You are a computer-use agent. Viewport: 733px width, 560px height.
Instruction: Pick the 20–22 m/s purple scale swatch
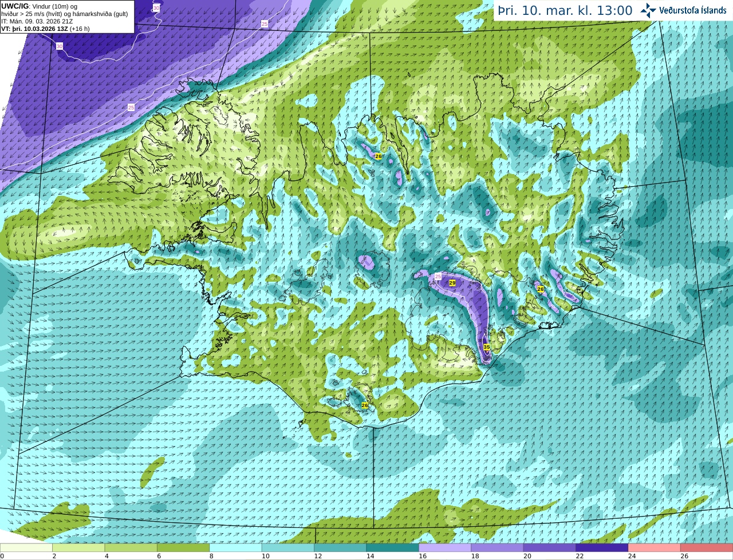tap(550, 547)
